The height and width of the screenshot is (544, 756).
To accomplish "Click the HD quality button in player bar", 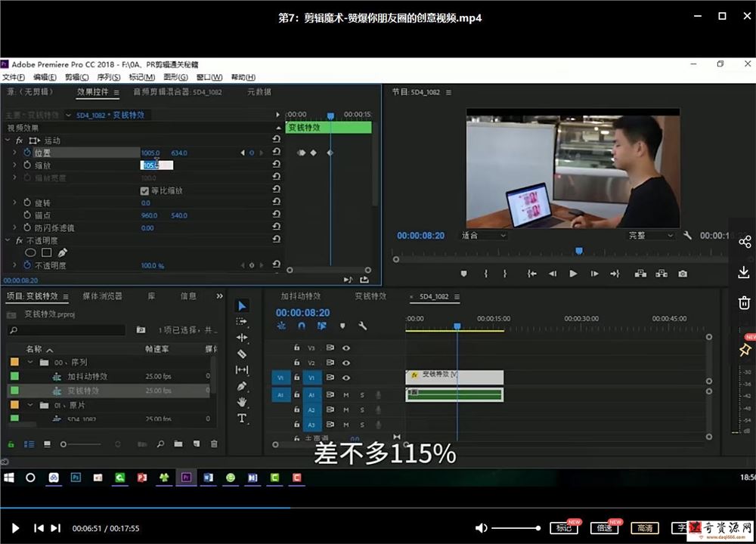I will pyautogui.click(x=645, y=528).
